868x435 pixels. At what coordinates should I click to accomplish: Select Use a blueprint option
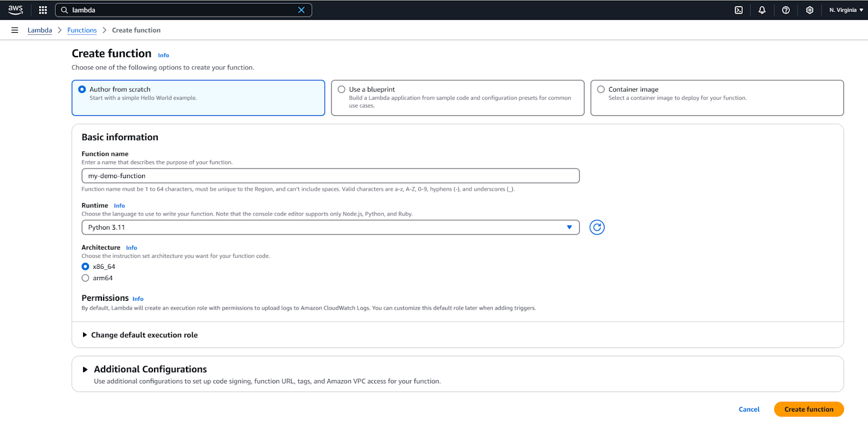[x=457, y=98]
